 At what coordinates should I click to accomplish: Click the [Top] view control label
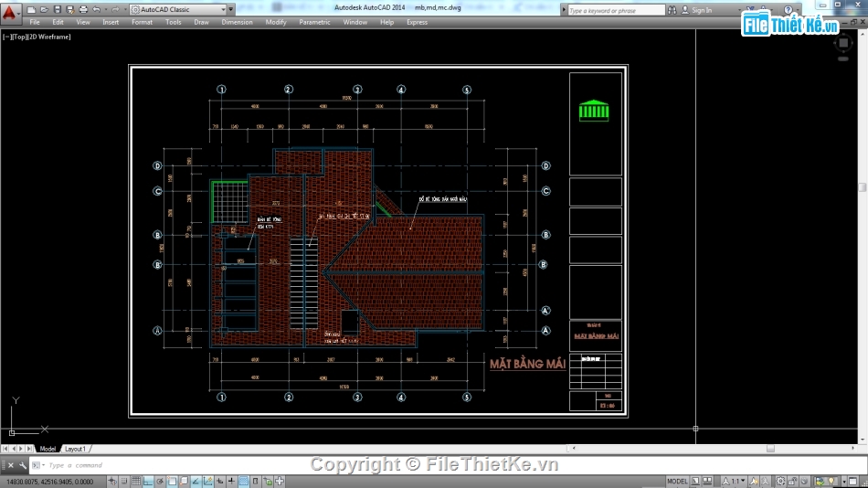(x=19, y=37)
